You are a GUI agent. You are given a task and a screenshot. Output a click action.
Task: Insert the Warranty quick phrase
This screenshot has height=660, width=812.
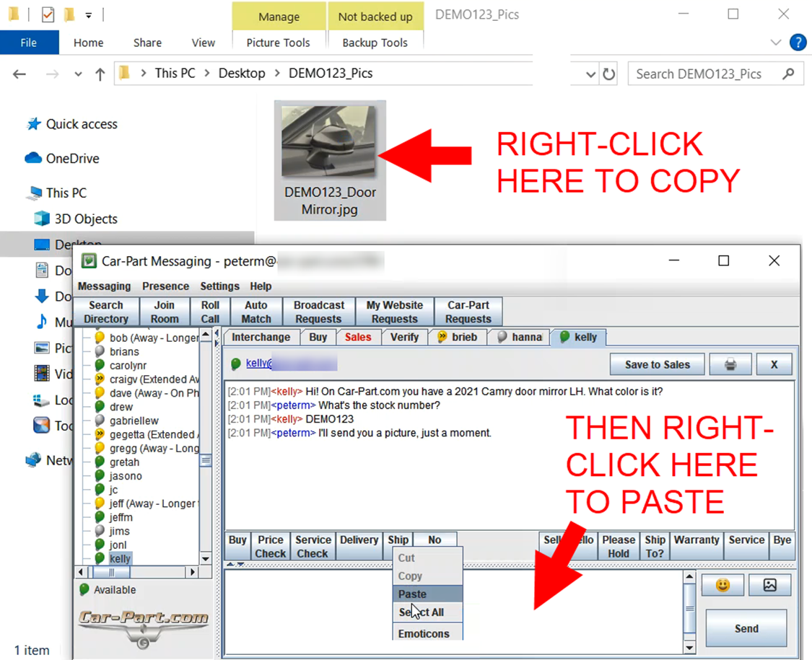(x=697, y=546)
